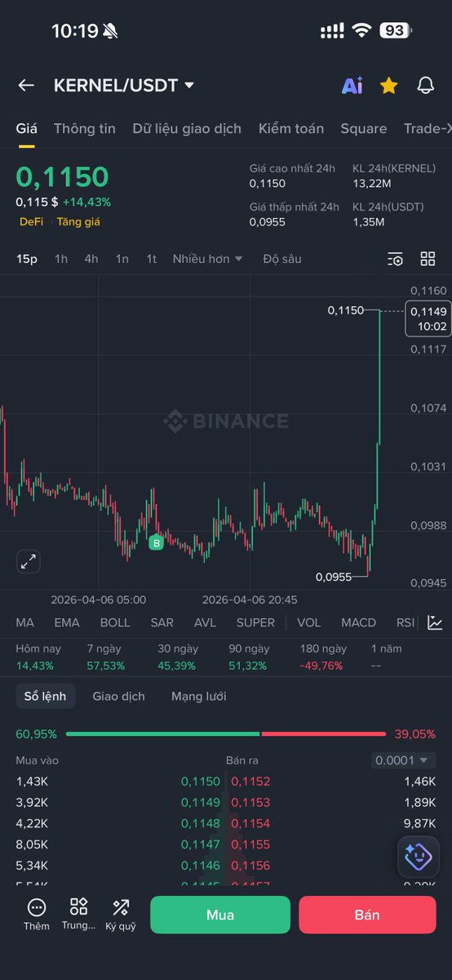452x980 pixels.
Task: Expand KERNEL/USDT pair selector
Action: pyautogui.click(x=124, y=85)
